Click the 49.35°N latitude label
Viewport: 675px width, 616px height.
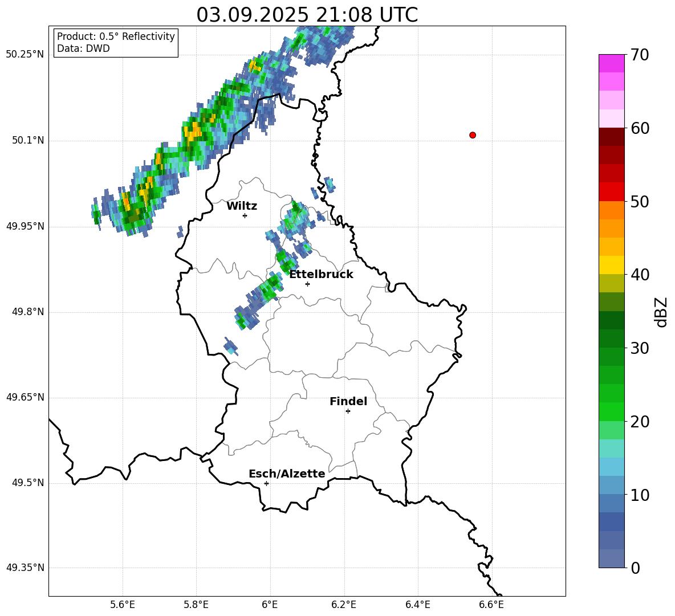(25, 568)
